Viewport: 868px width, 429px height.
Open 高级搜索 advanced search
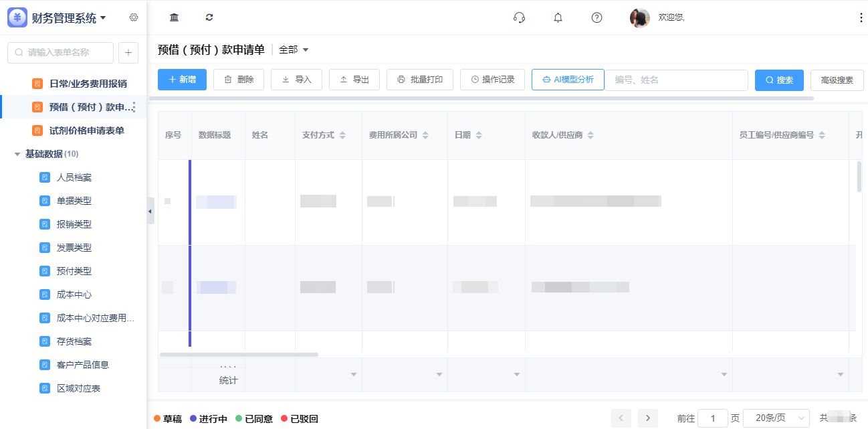point(837,80)
